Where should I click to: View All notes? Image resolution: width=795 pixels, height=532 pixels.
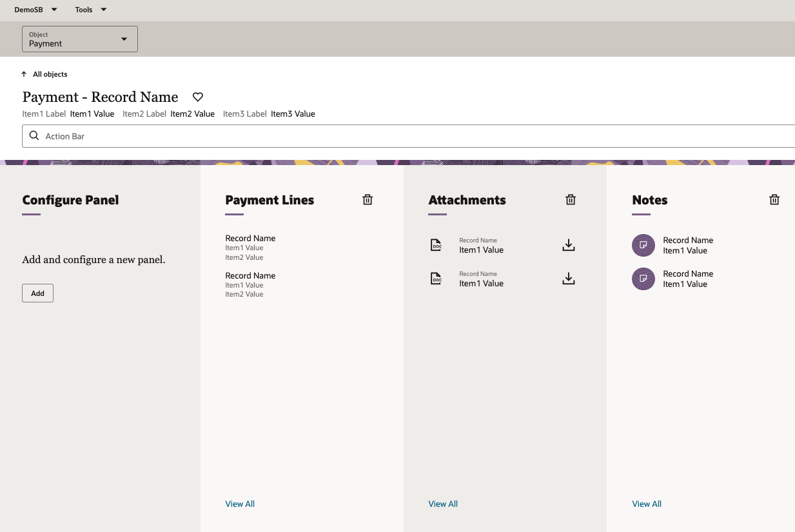tap(647, 504)
